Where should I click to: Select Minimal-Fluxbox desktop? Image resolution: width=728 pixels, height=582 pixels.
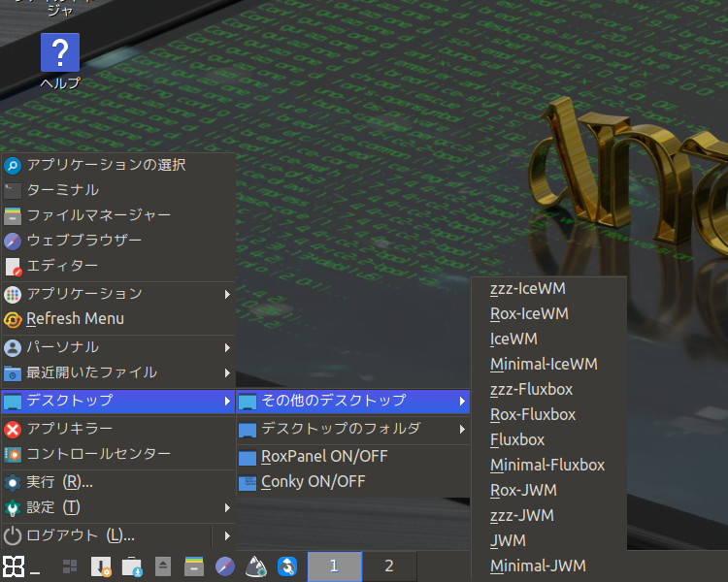tap(548, 466)
